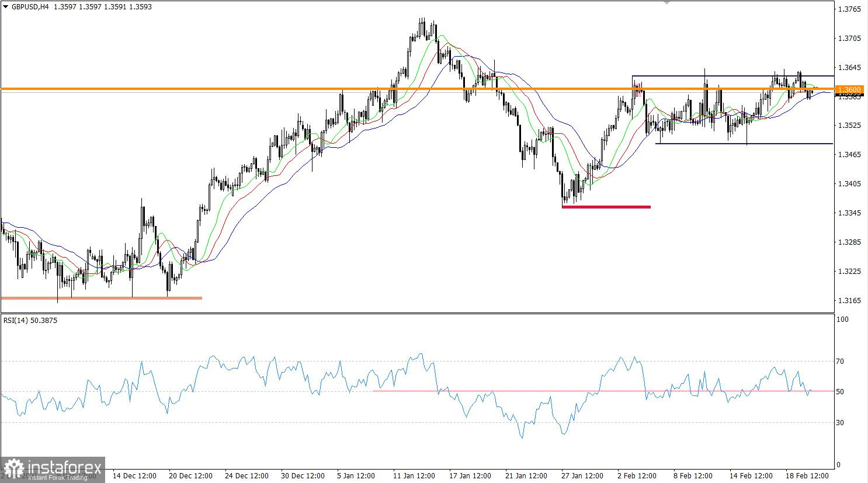The width and height of the screenshot is (868, 483).
Task: Click the 11 Jan 12:00 time label
Action: (x=414, y=475)
